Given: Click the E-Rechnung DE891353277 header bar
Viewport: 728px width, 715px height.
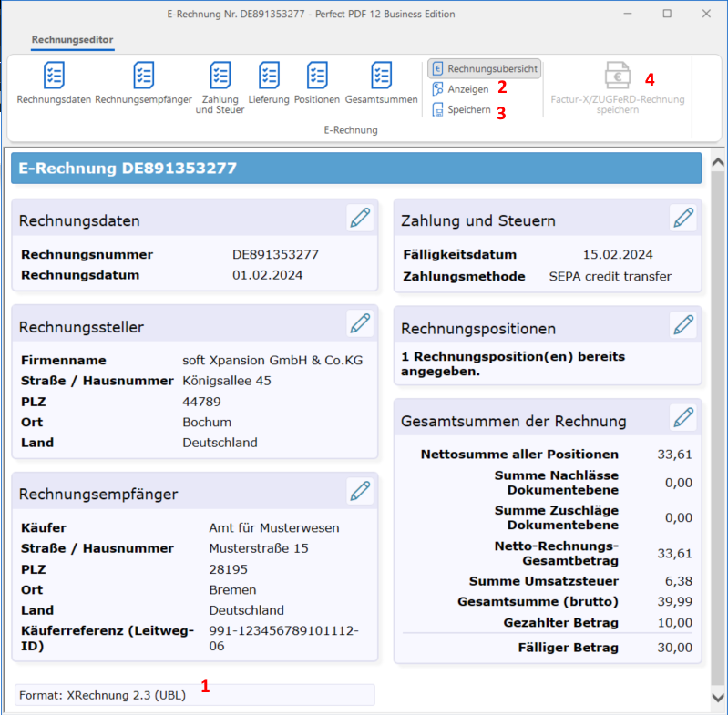Looking at the screenshot, I should click(x=355, y=169).
